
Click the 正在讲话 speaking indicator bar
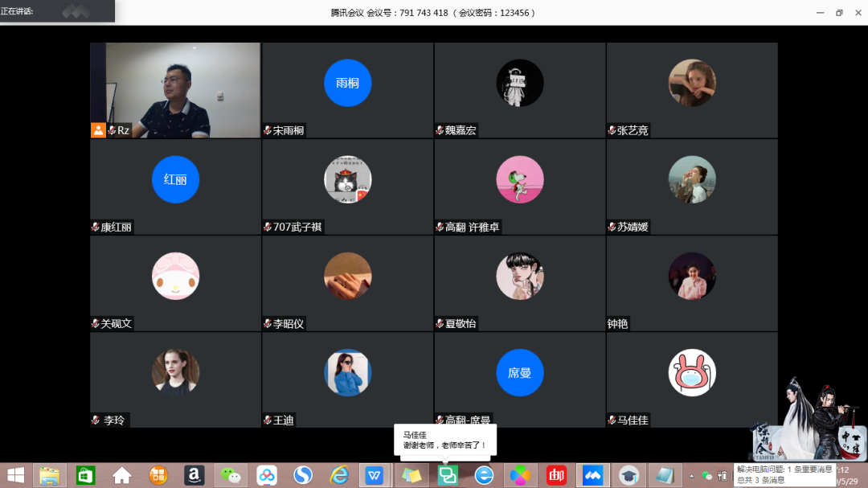[x=56, y=11]
